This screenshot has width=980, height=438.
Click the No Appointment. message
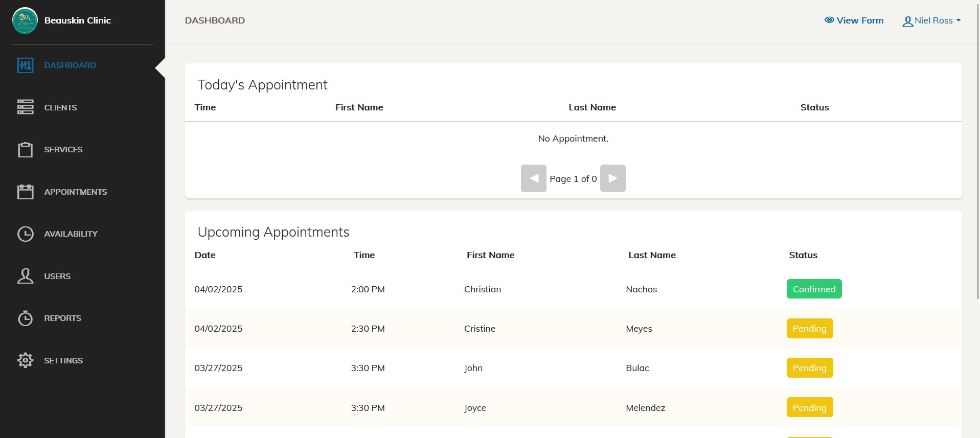pyautogui.click(x=573, y=139)
